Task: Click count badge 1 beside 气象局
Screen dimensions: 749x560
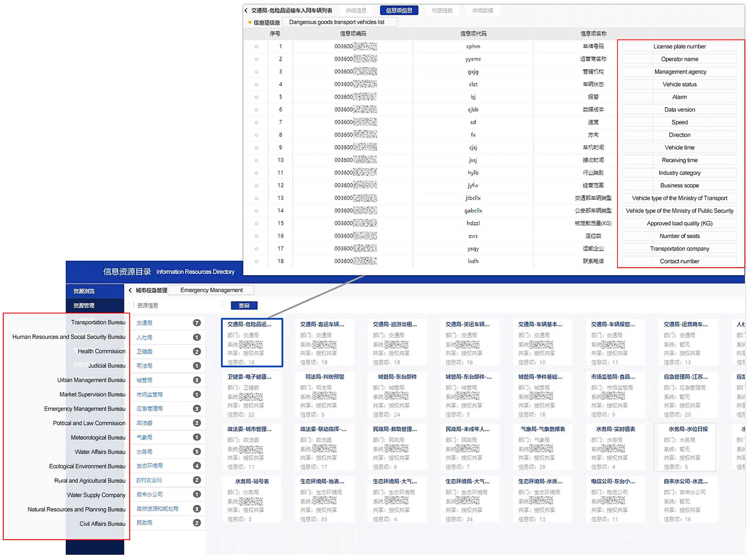Action: 197,437
